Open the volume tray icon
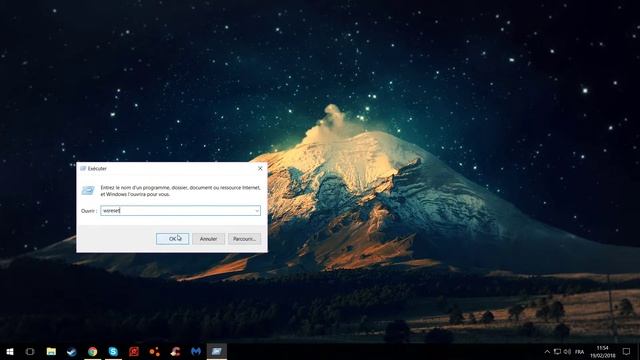The height and width of the screenshot is (360, 640). (x=567, y=351)
